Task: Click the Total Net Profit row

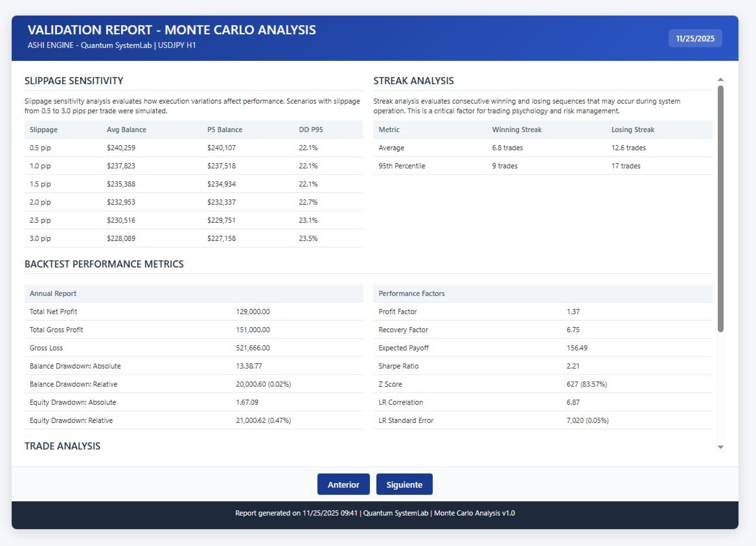Action: [x=194, y=312]
